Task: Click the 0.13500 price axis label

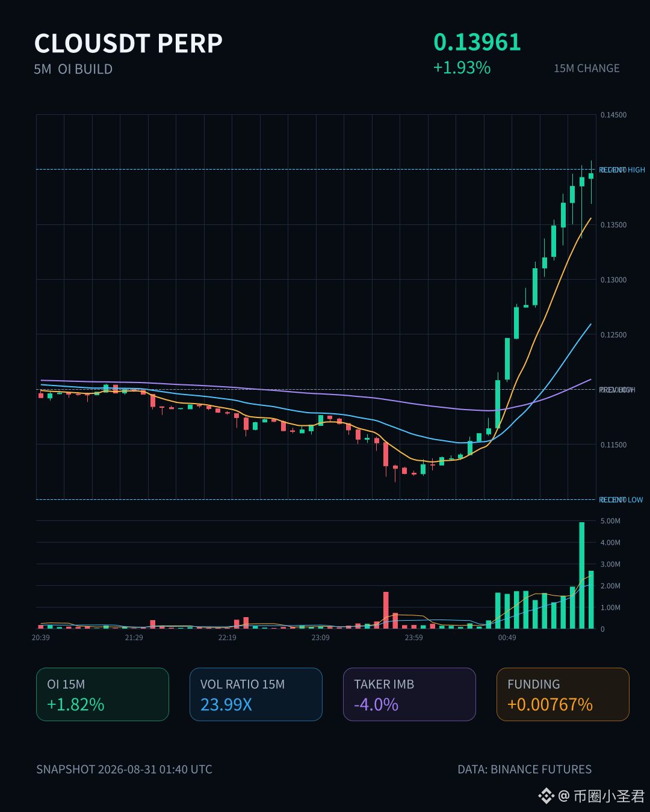Action: point(613,225)
